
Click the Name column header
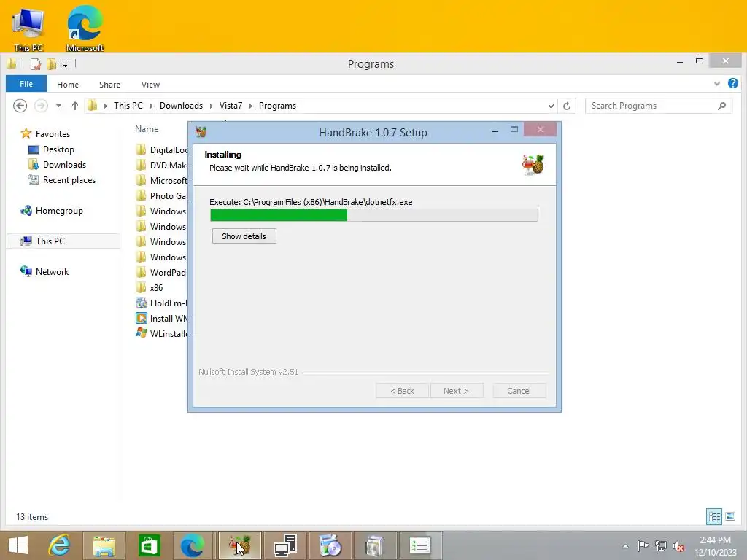(147, 129)
